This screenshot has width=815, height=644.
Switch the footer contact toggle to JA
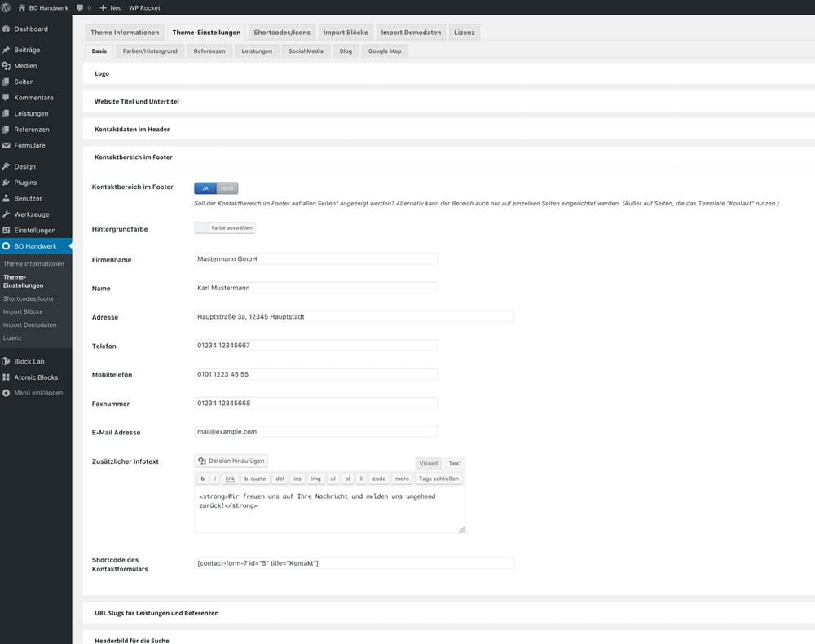coord(205,187)
